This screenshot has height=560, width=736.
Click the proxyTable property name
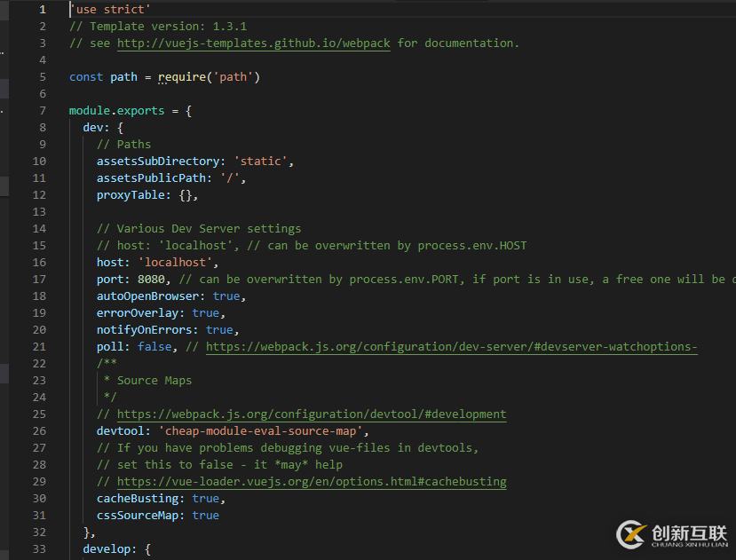point(131,195)
